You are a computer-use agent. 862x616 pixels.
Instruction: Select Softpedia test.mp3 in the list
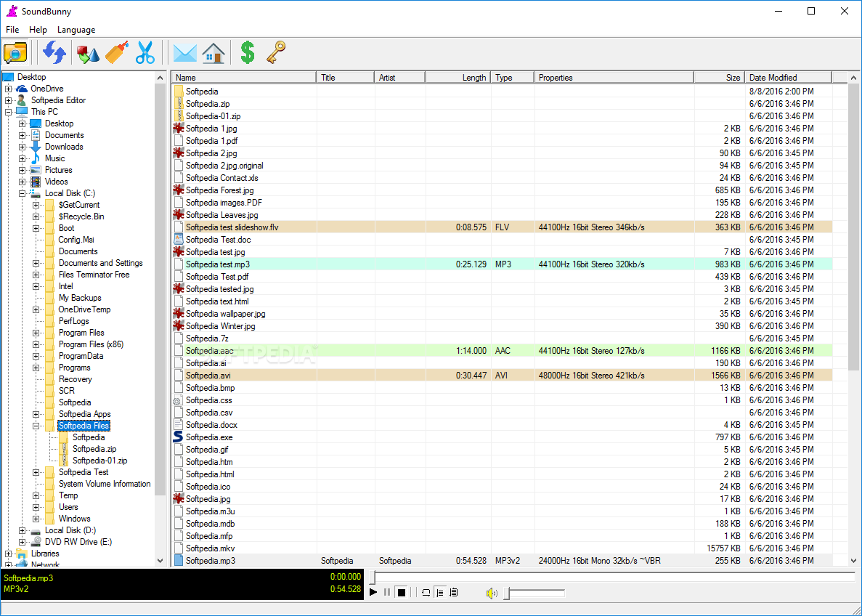(x=502, y=264)
